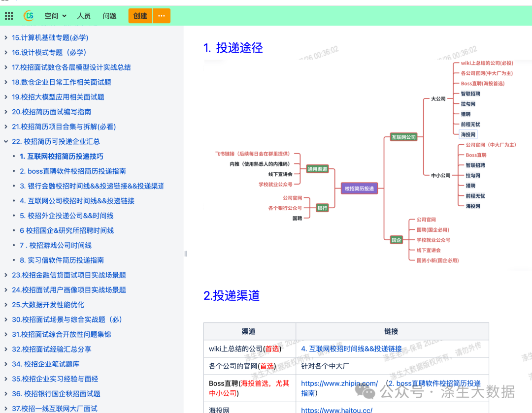The width and height of the screenshot is (532, 413).
Task: Click the 互联网公司 mind map node
Action: click(403, 137)
